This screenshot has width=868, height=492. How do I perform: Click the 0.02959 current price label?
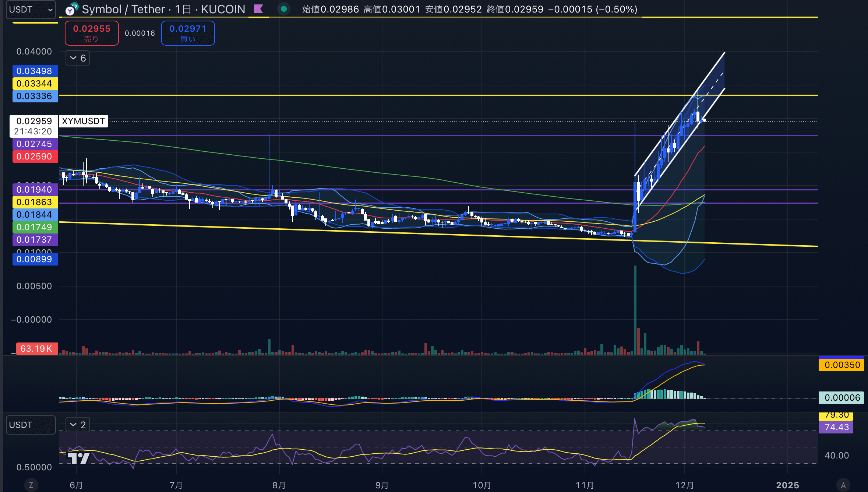point(34,121)
